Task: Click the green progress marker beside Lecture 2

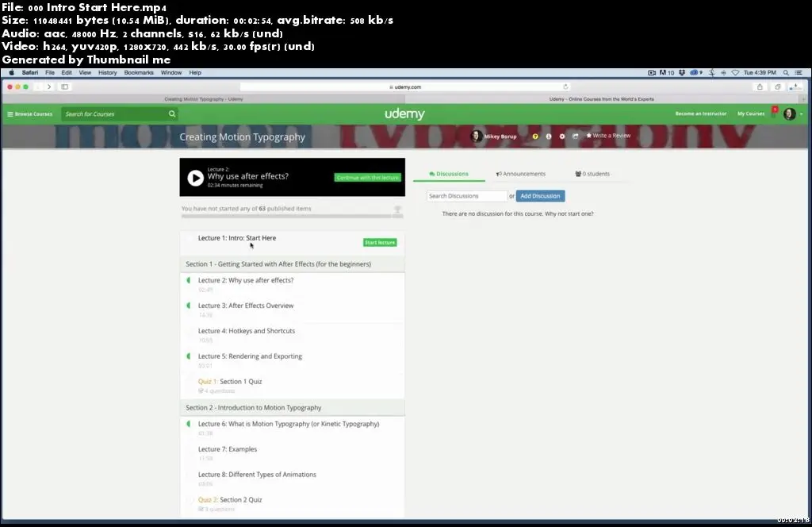Action: pos(189,280)
